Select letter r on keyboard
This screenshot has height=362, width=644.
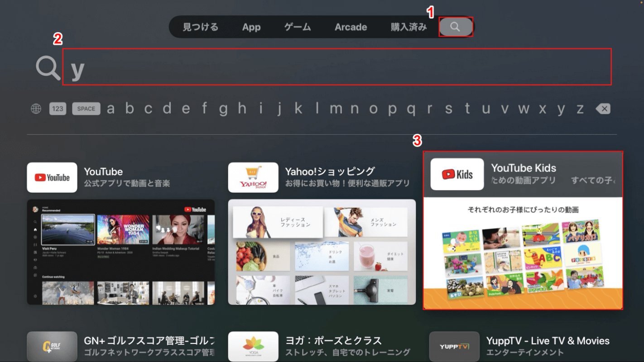430,109
